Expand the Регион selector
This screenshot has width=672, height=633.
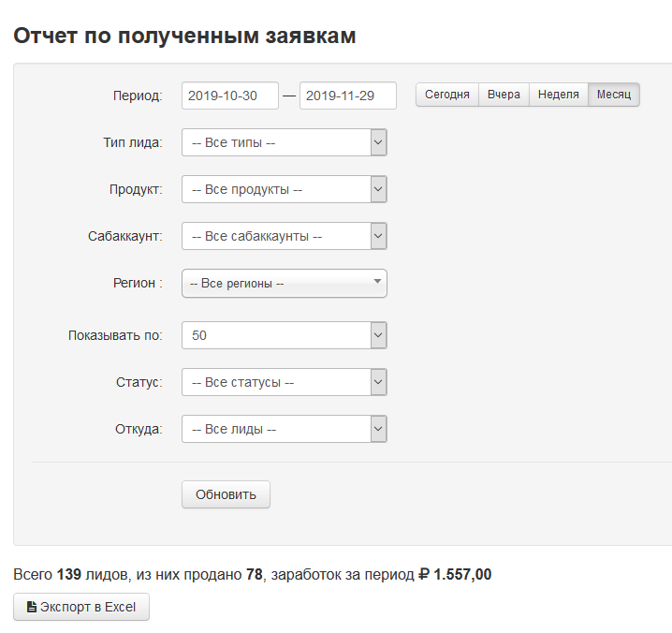284,283
